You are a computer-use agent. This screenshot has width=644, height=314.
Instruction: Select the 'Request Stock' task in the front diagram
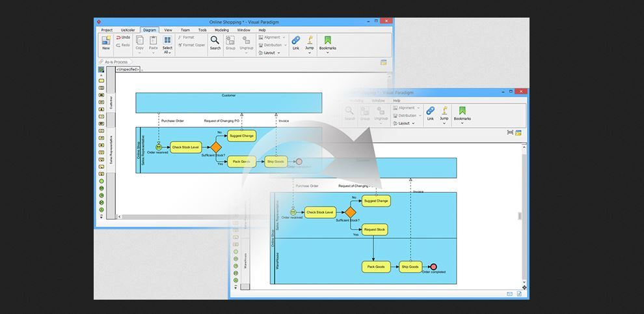(x=375, y=229)
